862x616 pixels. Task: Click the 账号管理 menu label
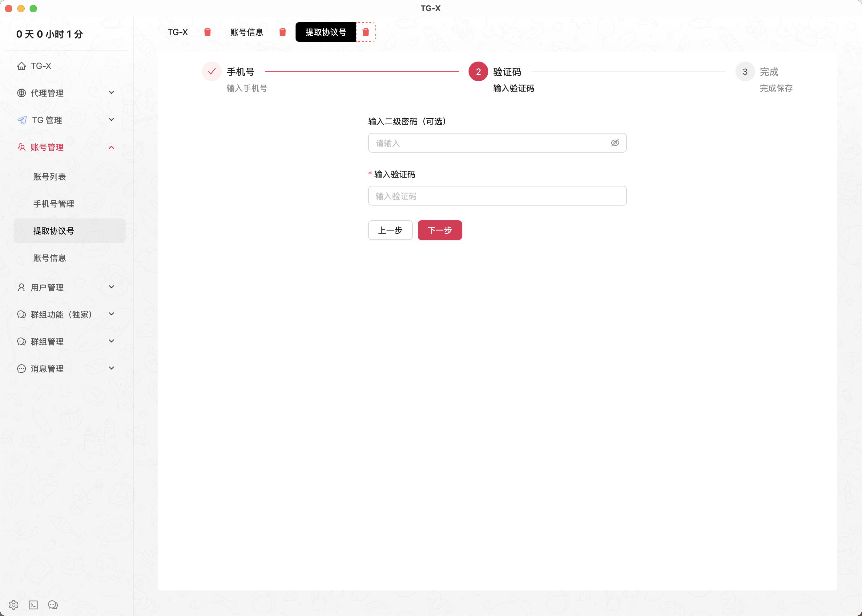pyautogui.click(x=47, y=147)
